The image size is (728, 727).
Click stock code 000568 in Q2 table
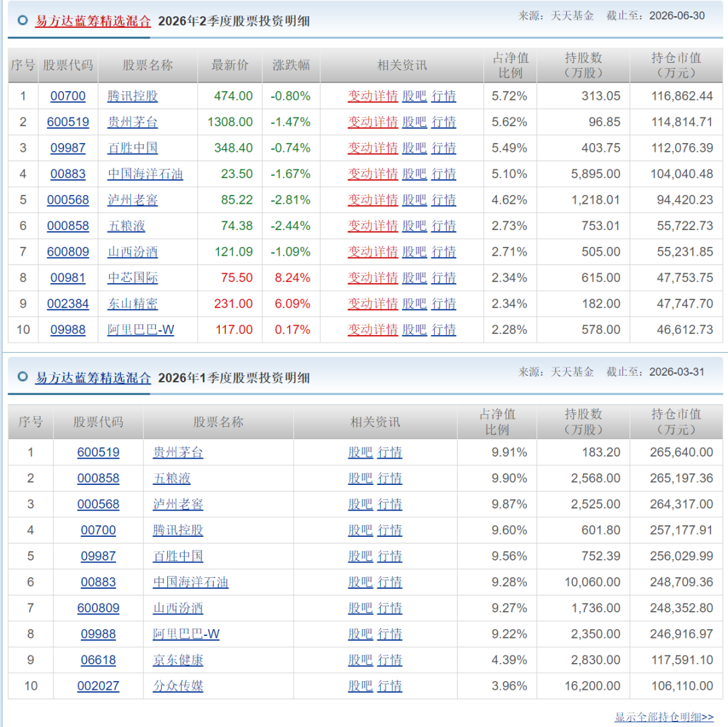68,200
